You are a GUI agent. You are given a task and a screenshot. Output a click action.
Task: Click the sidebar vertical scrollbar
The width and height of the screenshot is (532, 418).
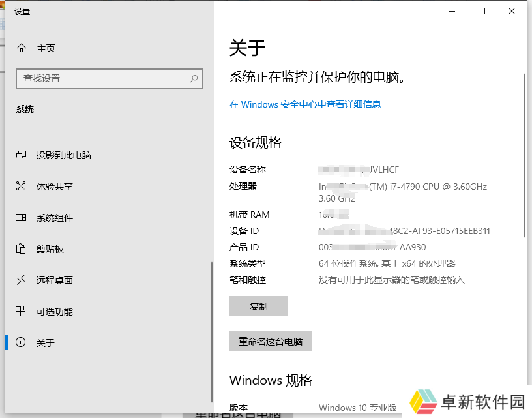(211, 333)
